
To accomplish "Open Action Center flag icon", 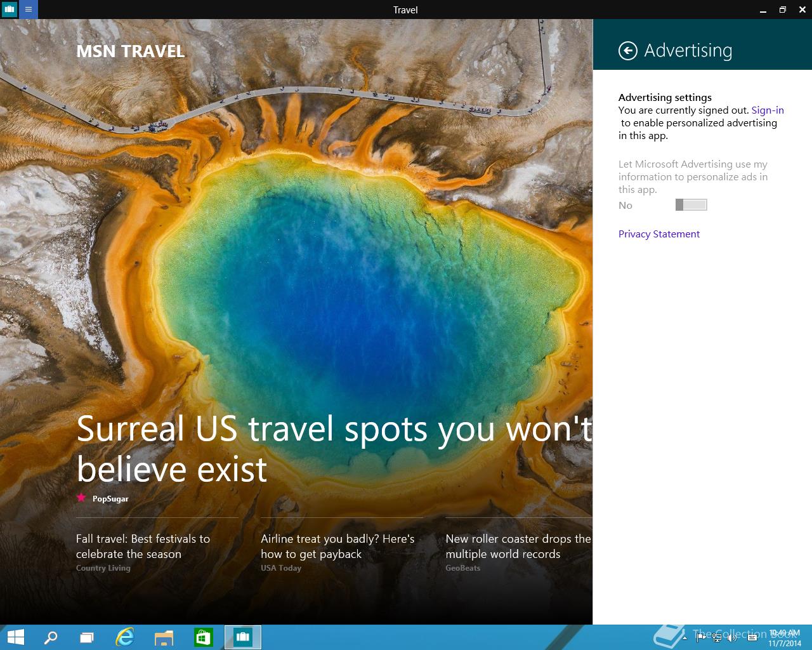I will coord(701,637).
